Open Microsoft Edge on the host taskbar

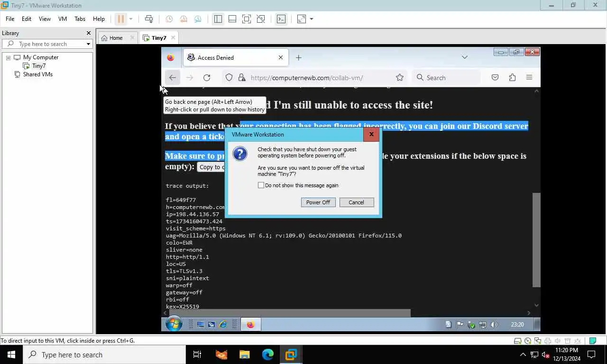point(267,355)
